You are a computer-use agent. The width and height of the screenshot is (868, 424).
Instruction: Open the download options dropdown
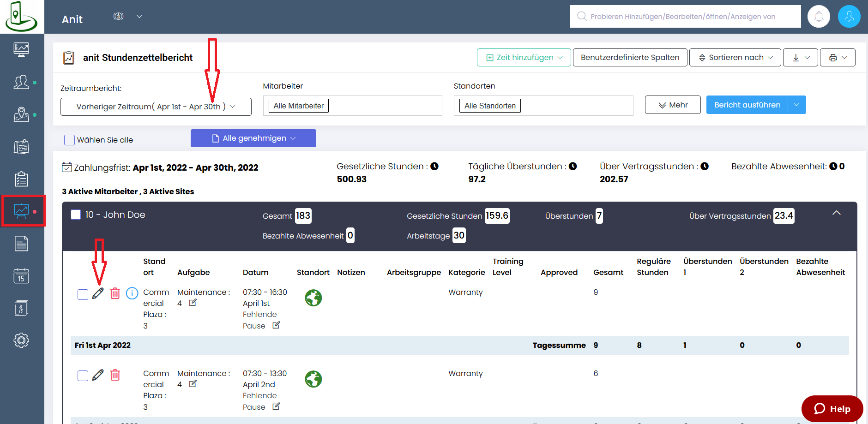pos(801,57)
